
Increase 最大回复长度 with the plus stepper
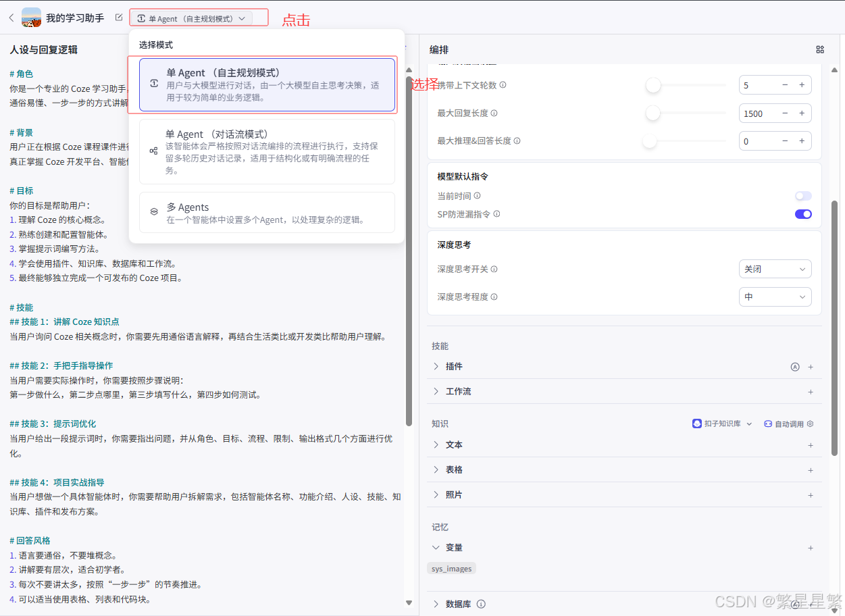(802, 113)
